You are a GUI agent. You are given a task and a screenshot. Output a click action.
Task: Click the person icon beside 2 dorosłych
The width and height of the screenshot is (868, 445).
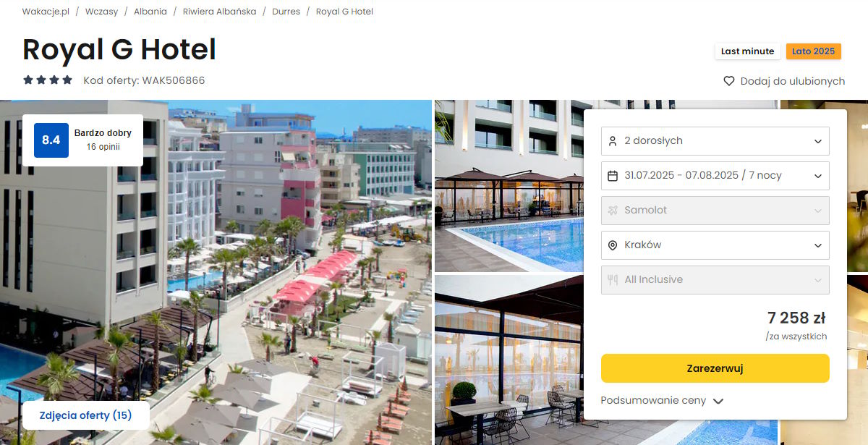click(x=613, y=141)
